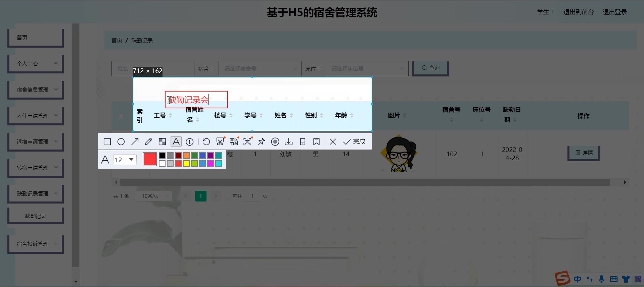This screenshot has width=644, height=287.
Task: Select the rectangle annotation tool
Action: point(107,142)
